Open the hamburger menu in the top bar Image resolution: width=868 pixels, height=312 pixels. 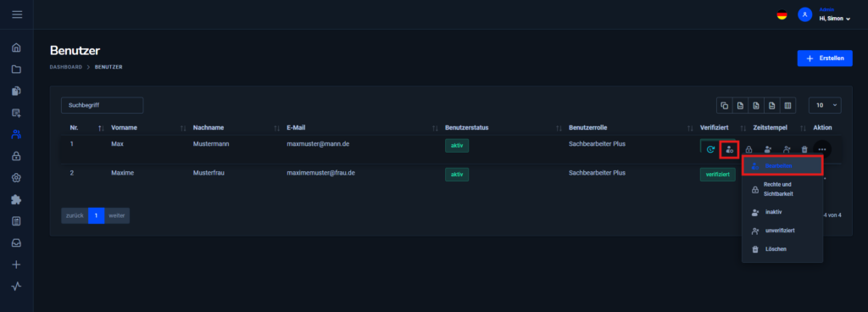(x=17, y=14)
